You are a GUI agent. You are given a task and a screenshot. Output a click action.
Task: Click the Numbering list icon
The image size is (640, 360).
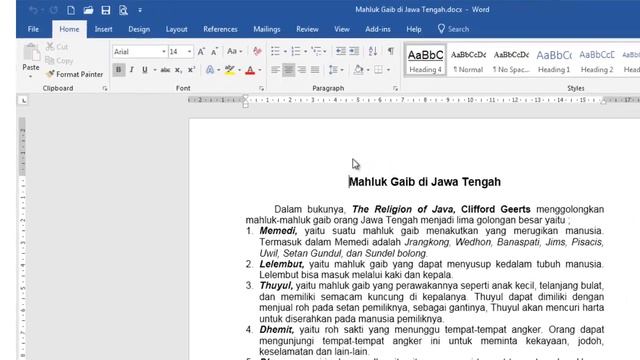pos(296,51)
